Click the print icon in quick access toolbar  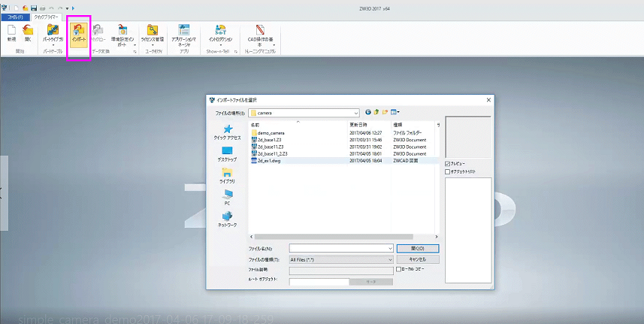click(42, 8)
